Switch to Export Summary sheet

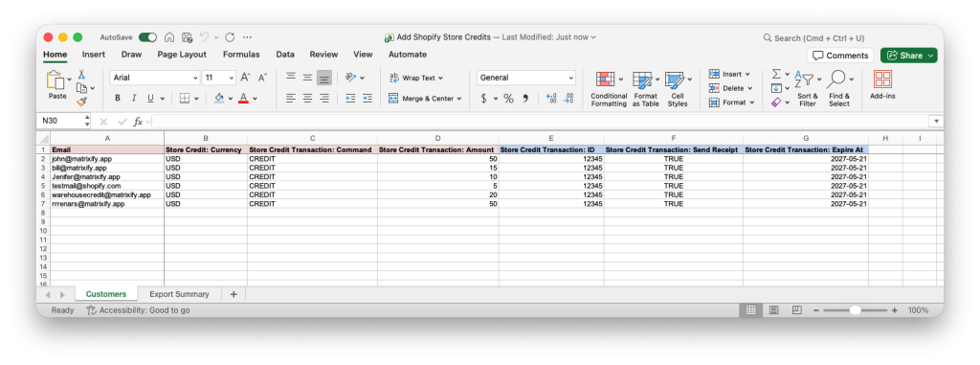(x=179, y=294)
